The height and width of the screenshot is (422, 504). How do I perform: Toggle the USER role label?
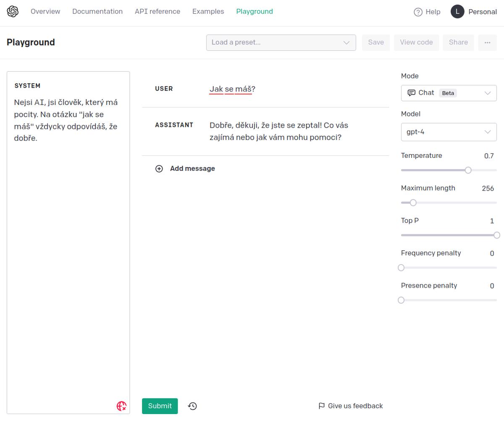click(164, 89)
